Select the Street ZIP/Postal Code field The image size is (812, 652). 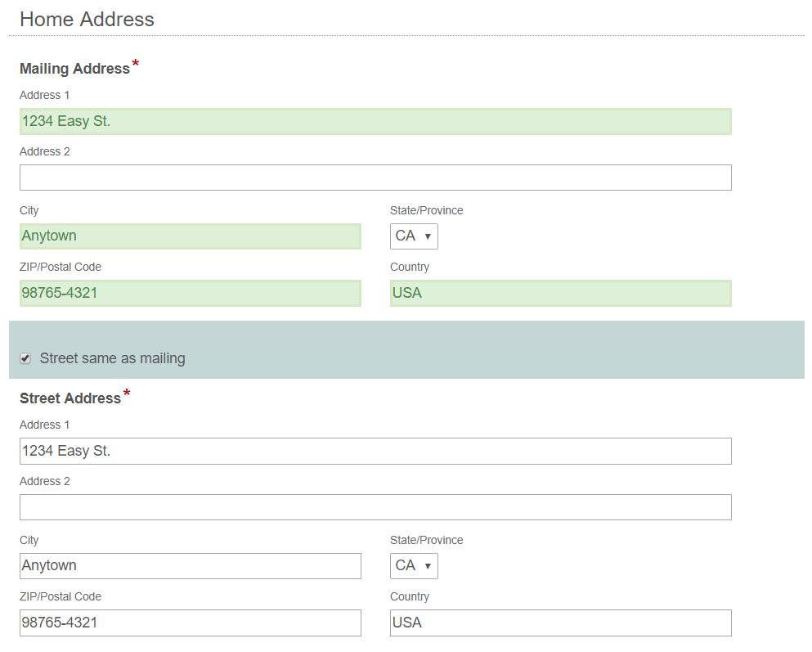point(190,623)
